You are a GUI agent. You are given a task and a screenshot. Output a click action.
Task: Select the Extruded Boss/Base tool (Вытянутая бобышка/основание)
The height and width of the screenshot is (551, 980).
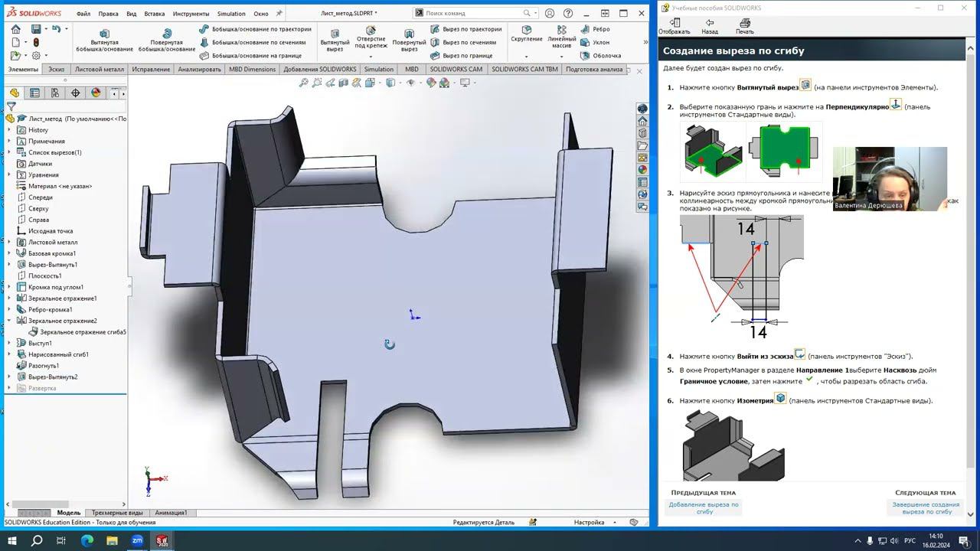point(104,41)
